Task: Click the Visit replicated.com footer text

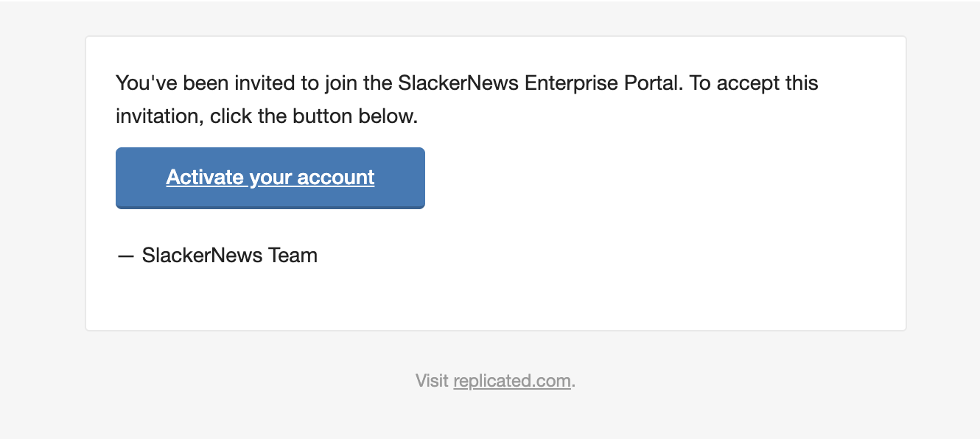Action: pyautogui.click(x=494, y=381)
